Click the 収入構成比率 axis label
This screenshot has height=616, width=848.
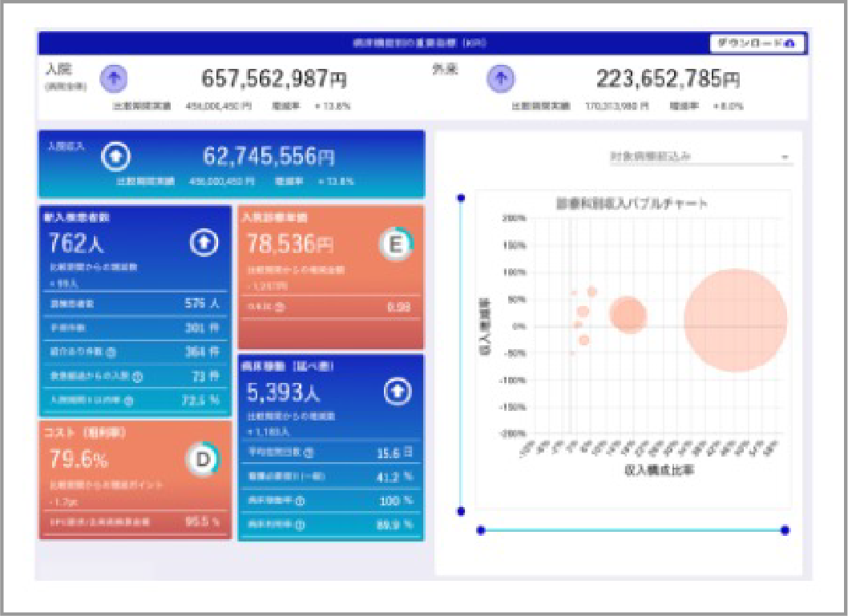click(x=660, y=469)
